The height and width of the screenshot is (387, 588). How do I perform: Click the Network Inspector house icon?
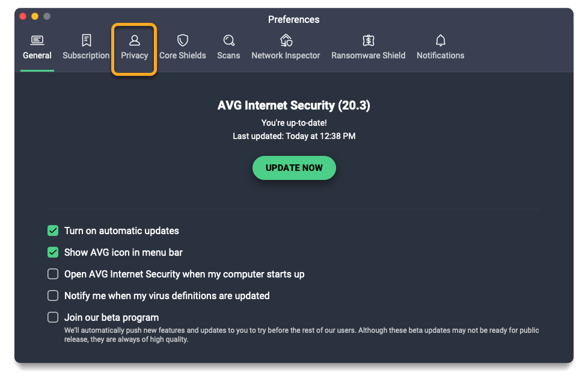point(286,40)
